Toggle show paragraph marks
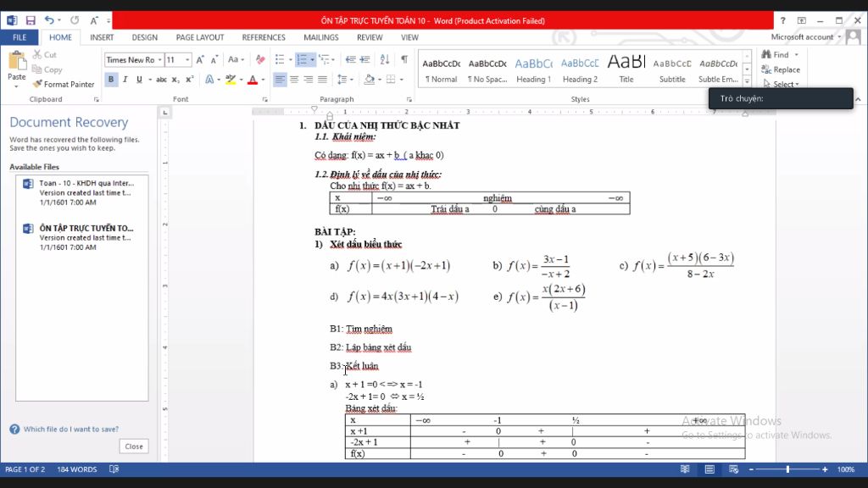868x488 pixels. (404, 60)
